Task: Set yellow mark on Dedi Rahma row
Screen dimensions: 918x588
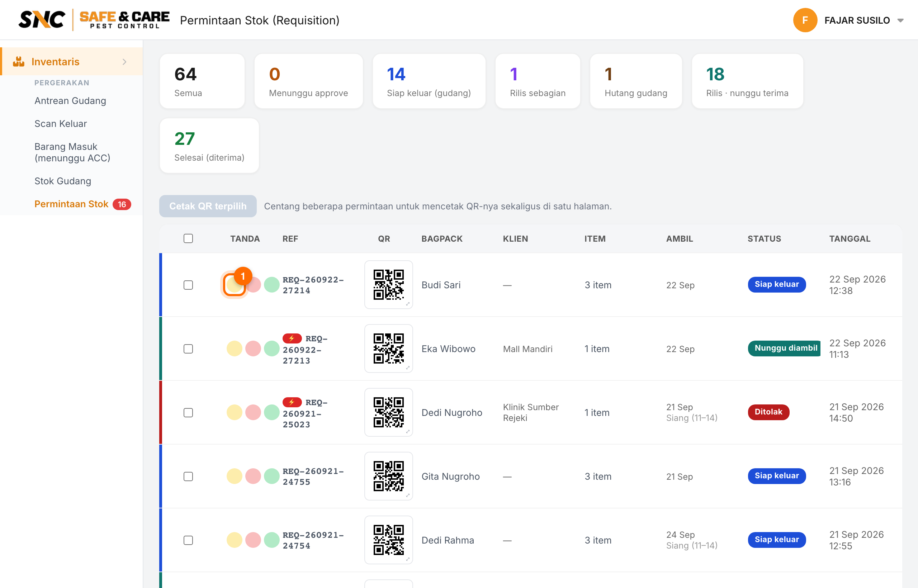Action: pos(235,540)
